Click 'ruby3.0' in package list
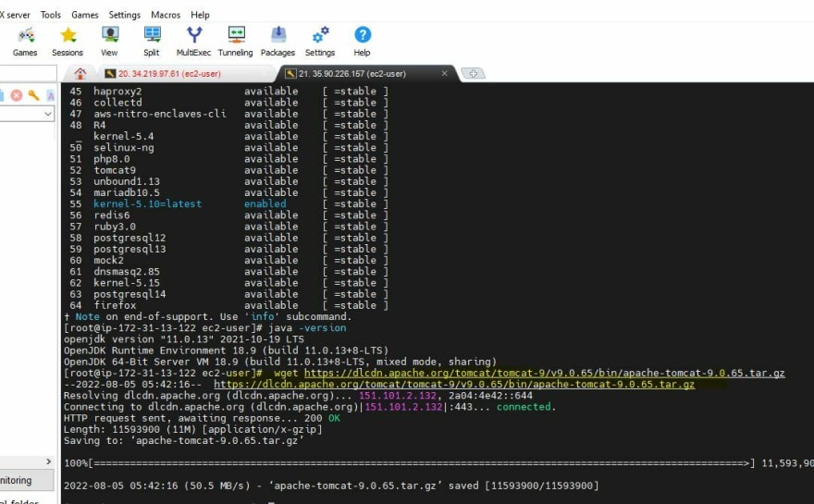 pos(115,227)
